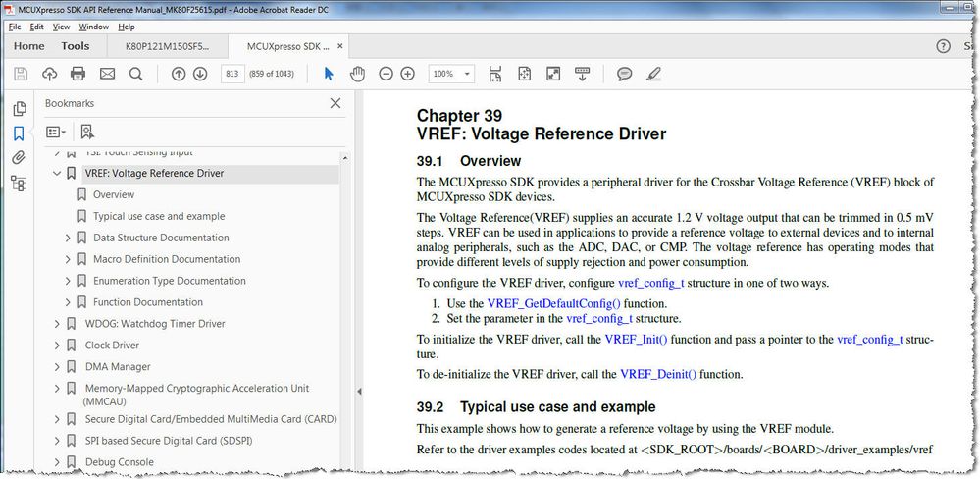
Task: Open the attachments paperclip icon
Action: (x=19, y=158)
